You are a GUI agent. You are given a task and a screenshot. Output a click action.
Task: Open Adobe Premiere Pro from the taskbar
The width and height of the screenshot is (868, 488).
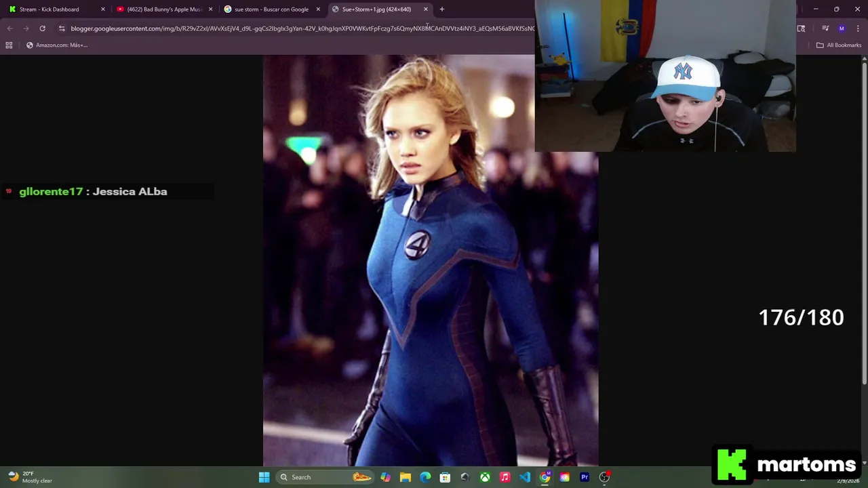[585, 477]
